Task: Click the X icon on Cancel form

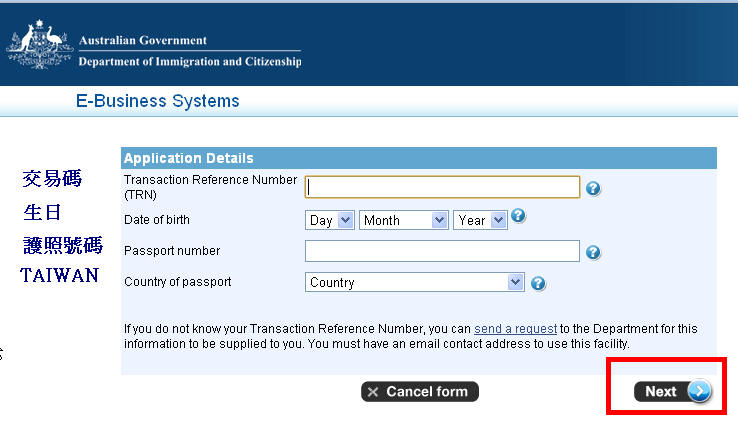Action: [x=373, y=392]
